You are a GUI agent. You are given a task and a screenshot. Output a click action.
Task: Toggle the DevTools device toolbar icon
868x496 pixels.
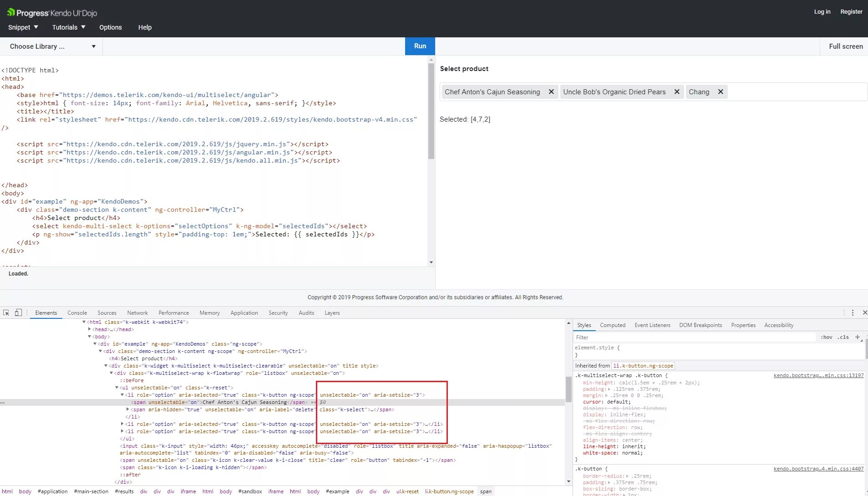tap(18, 313)
